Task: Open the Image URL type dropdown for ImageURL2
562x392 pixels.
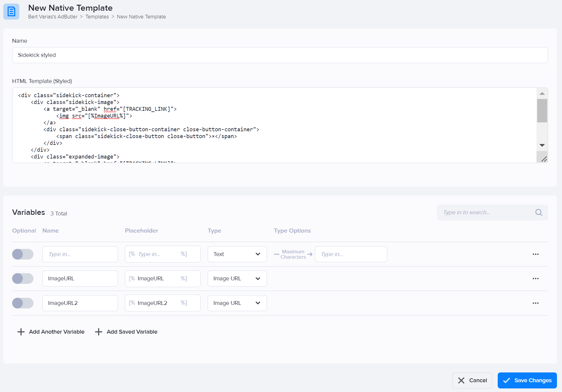Action: click(237, 303)
